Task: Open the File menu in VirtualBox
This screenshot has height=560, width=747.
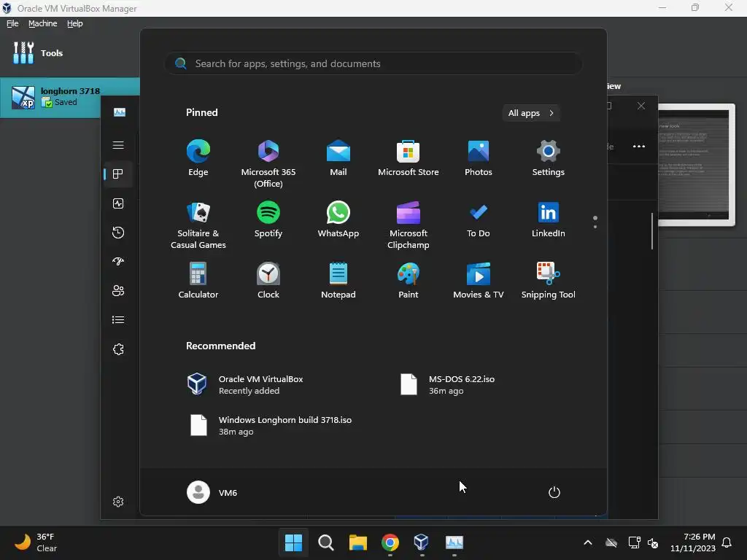Action: [12, 23]
